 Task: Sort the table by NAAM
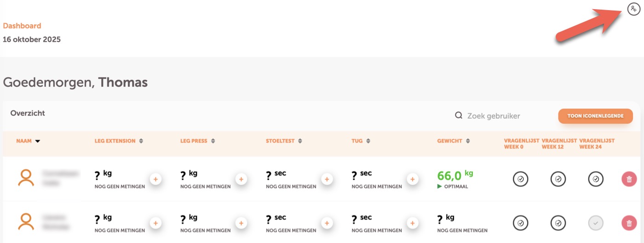[x=28, y=141]
